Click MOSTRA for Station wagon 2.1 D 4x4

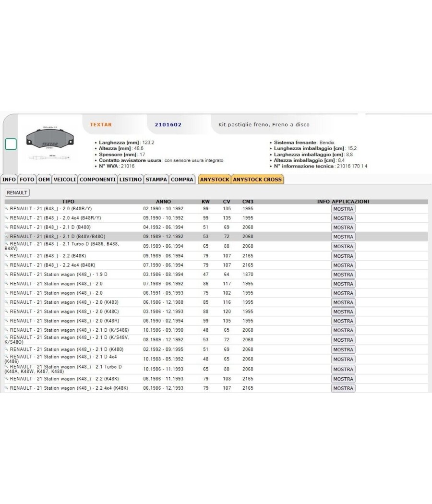click(343, 360)
